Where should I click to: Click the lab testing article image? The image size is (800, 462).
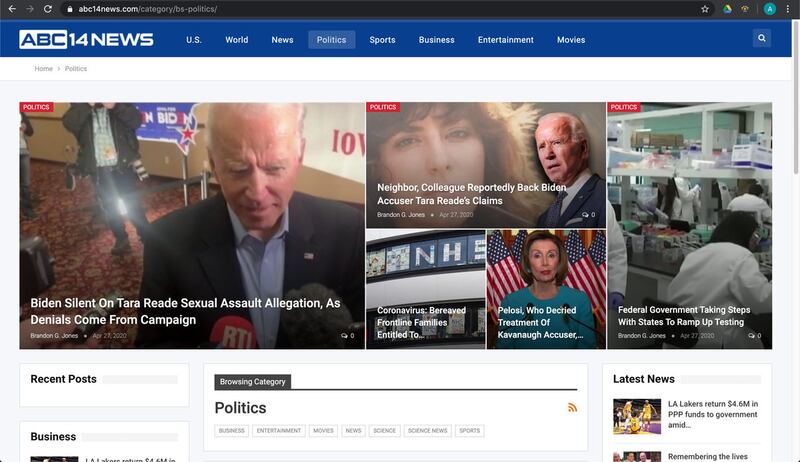[x=689, y=225]
